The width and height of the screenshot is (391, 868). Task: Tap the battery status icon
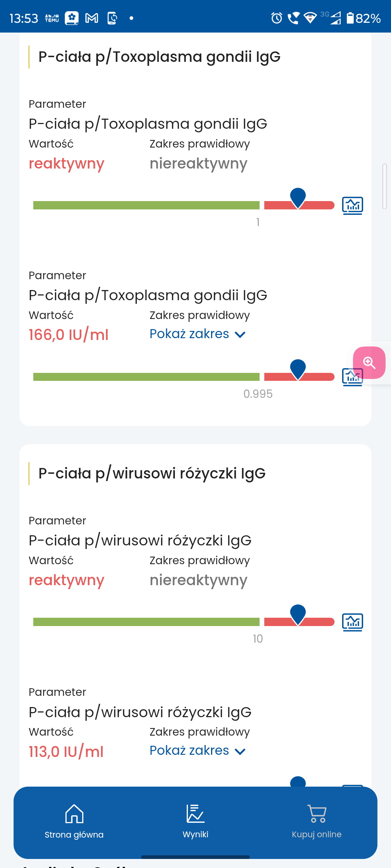pos(350,18)
